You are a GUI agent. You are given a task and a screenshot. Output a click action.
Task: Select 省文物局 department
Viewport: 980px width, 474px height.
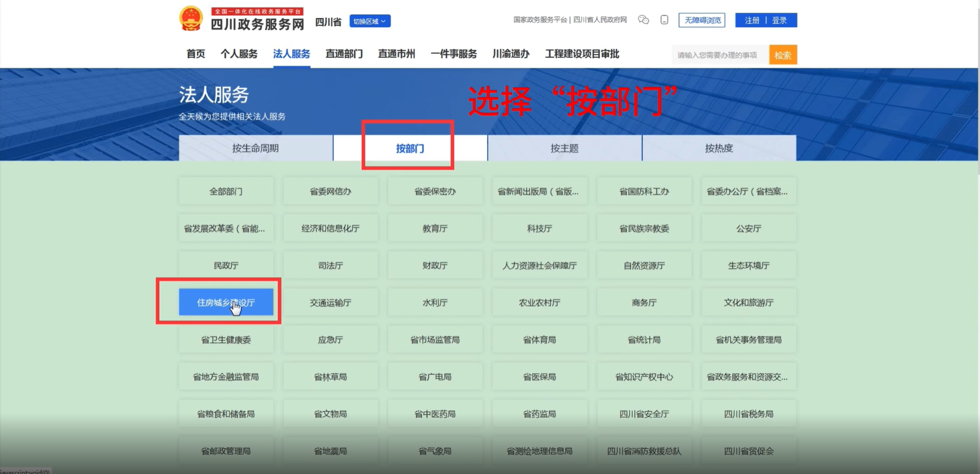tap(330, 414)
